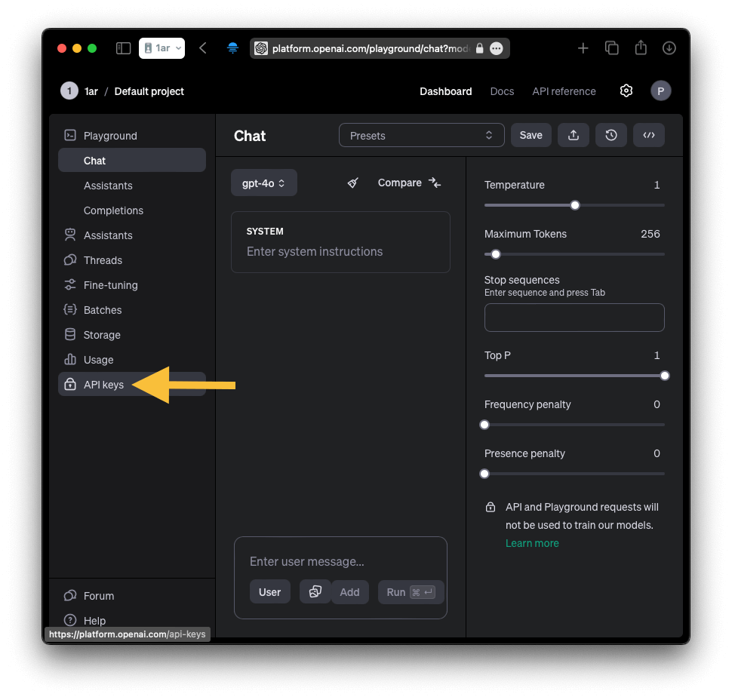Image resolution: width=732 pixels, height=700 pixels.
Task: Open the Presets dropdown
Action: tap(422, 135)
